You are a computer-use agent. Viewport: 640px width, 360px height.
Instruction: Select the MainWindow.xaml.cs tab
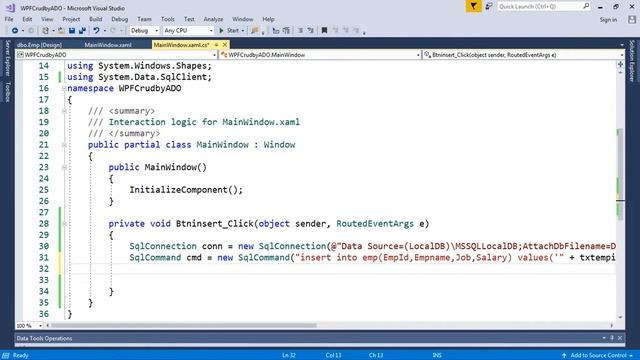tap(182, 45)
